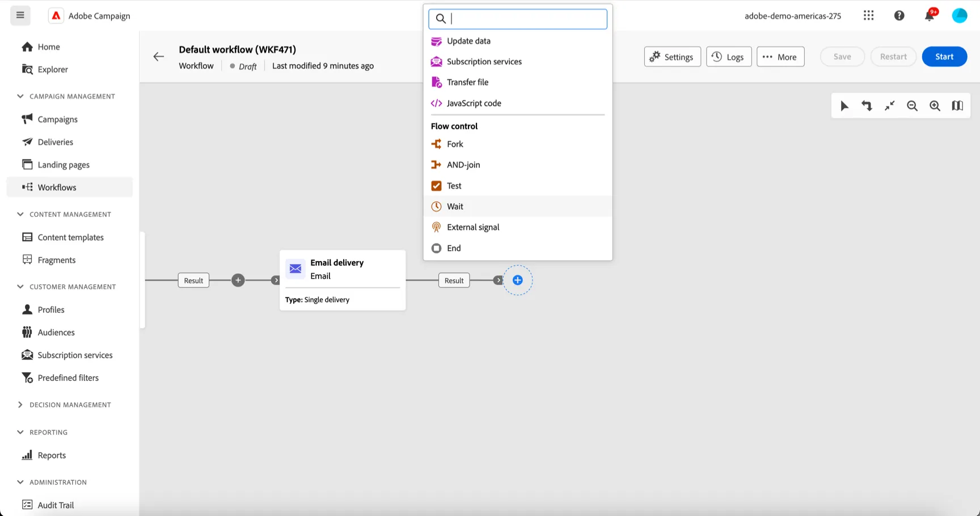Click the Start button
980x516 pixels.
coord(944,57)
